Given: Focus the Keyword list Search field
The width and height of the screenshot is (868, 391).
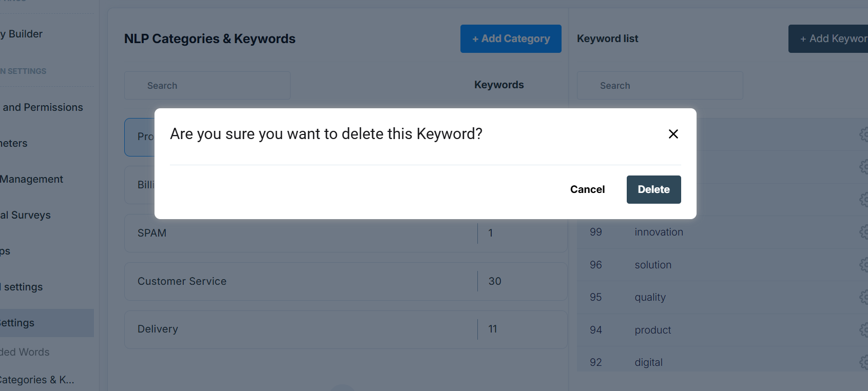Looking at the screenshot, I should [x=660, y=86].
